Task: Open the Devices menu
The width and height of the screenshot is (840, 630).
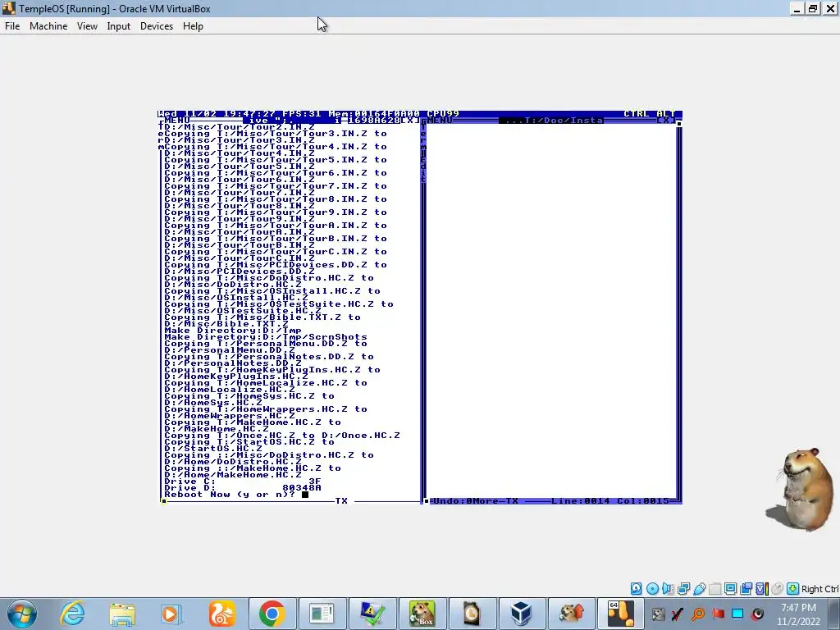Action: (157, 26)
